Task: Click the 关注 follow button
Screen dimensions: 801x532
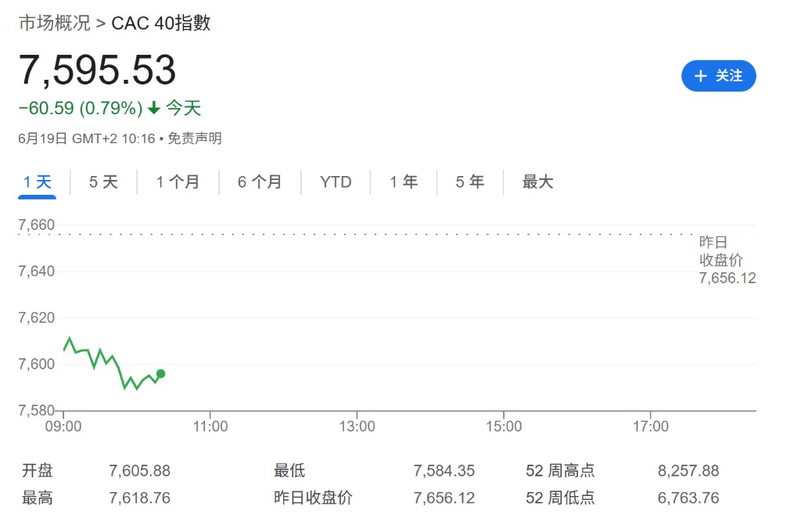Action: 718,76
